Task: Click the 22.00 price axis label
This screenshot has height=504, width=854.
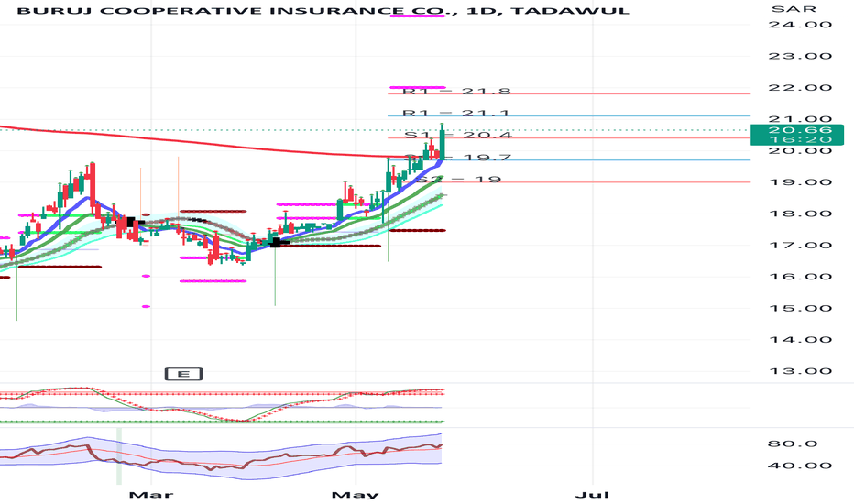Action: point(800,88)
